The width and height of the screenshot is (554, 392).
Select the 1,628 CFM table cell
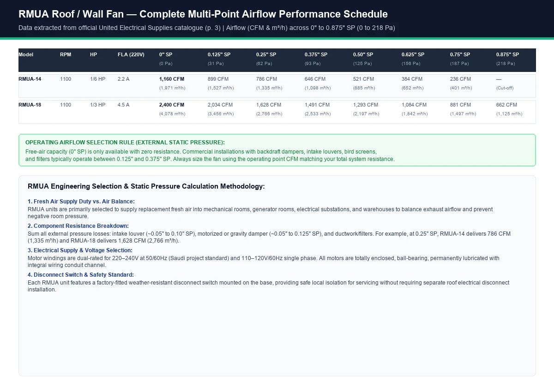[x=269, y=105]
